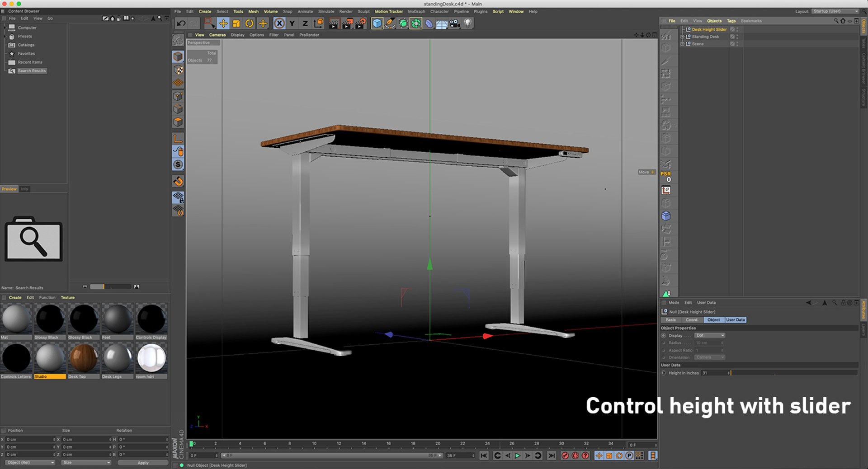Screen dimensions: 868x469
Task: Click the Point Level Animation dots icon
Action: (x=639, y=455)
